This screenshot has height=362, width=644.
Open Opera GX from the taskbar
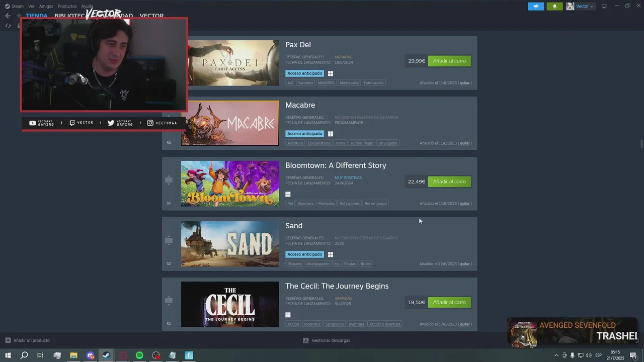pyautogui.click(x=123, y=355)
